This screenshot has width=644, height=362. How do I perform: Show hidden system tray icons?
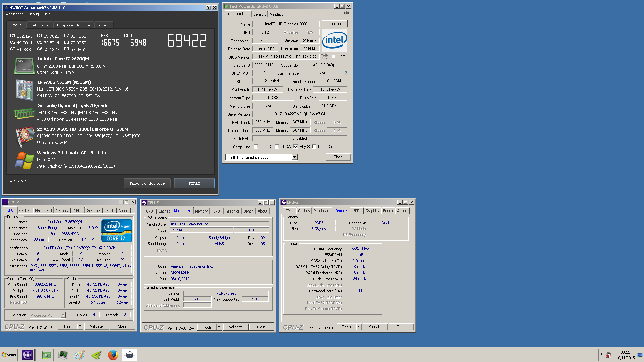pyautogui.click(x=601, y=355)
